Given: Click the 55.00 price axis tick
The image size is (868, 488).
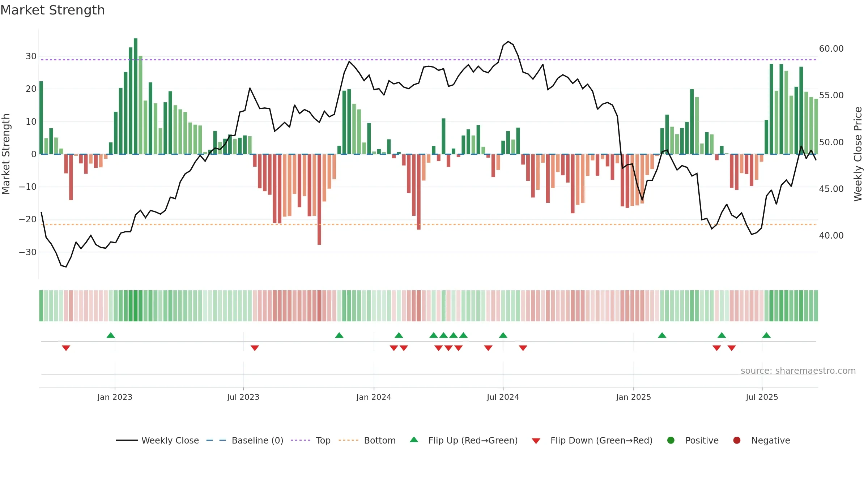Looking at the screenshot, I should point(831,95).
